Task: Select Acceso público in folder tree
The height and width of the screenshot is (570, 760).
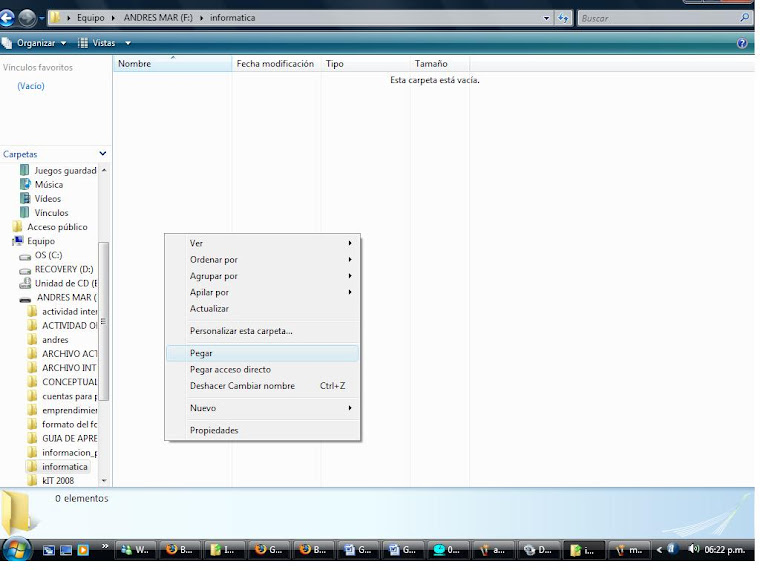Action: (x=50, y=227)
